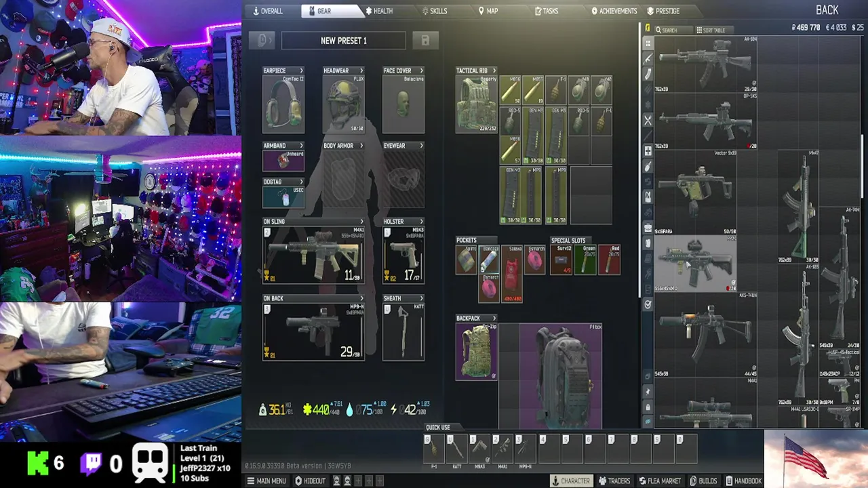Screen dimensions: 868x488
Task: Open the Traders screen
Action: [x=614, y=481]
